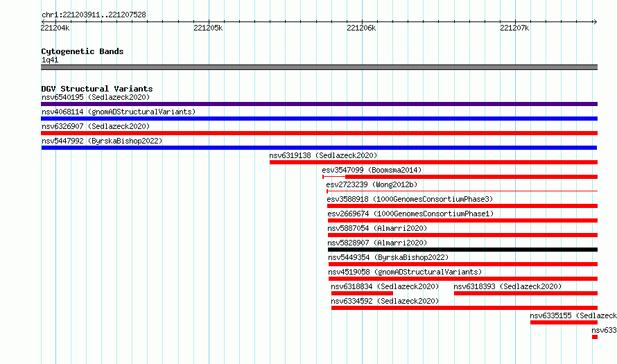Open esv2669674 (1000GenomesConsortiumPhase1) label
Viewport: 617px width, 364px height.
coord(410,214)
